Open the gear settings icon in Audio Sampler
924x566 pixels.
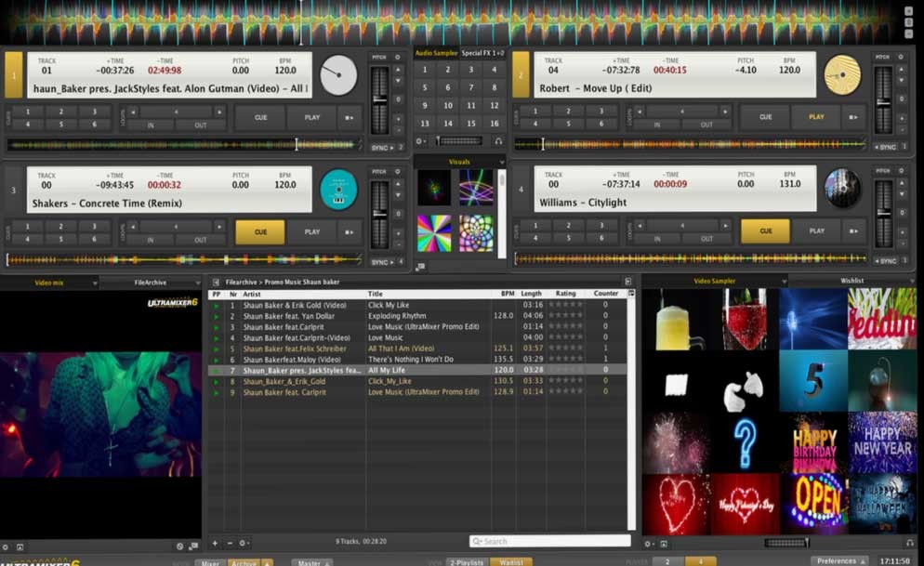[421, 141]
